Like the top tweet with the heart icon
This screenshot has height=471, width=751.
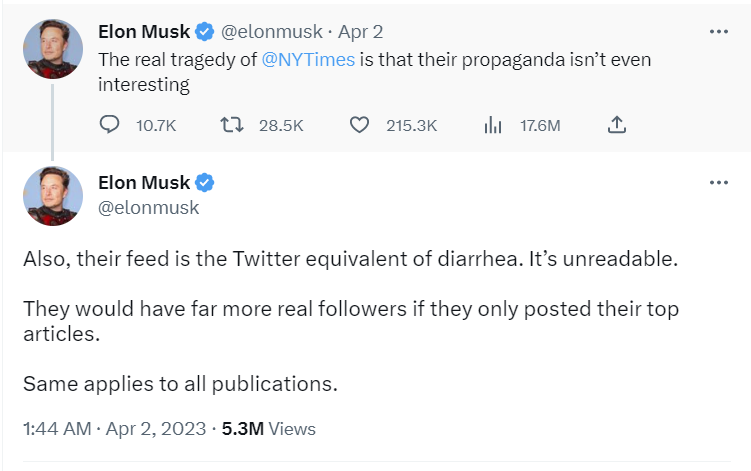pyautogui.click(x=360, y=125)
